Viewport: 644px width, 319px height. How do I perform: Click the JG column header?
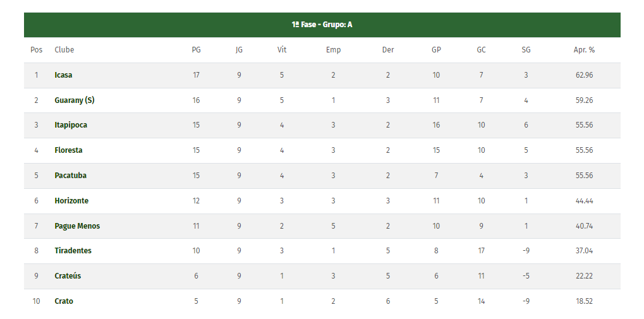(239, 50)
